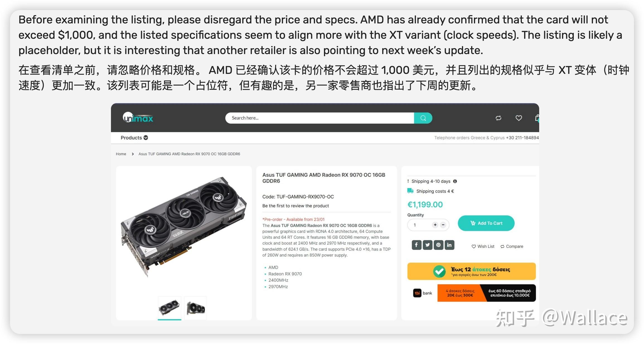Click the Home breadcrumb link
The height and width of the screenshot is (344, 644).
pyautogui.click(x=121, y=154)
